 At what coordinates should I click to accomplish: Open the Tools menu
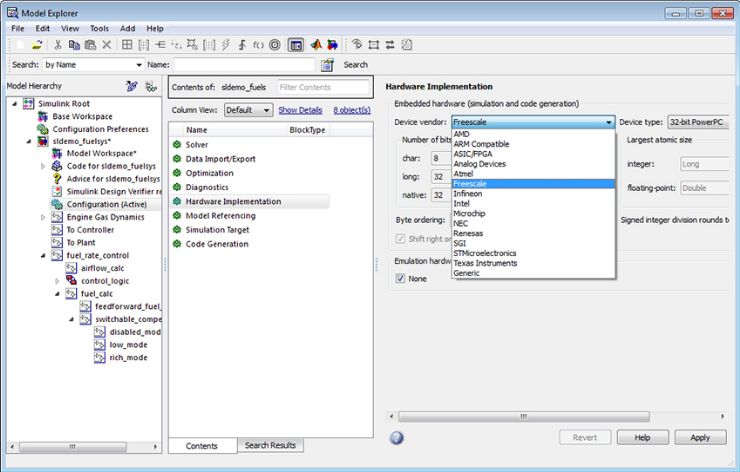pos(99,28)
